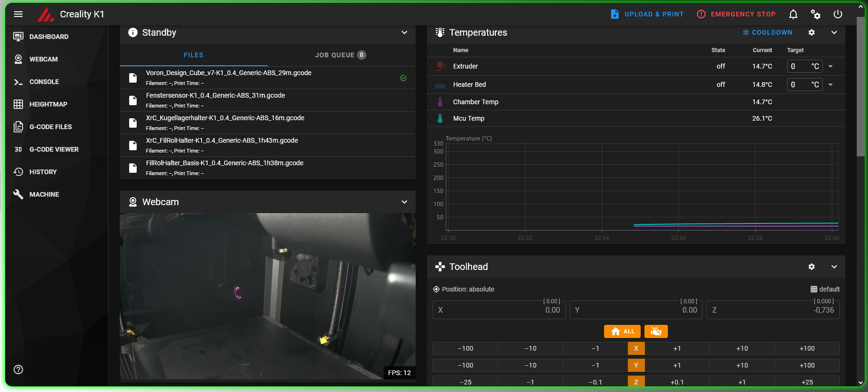
Task: Select XrC_FilRolHalter 1h43m gcode file
Action: pyautogui.click(x=268, y=145)
